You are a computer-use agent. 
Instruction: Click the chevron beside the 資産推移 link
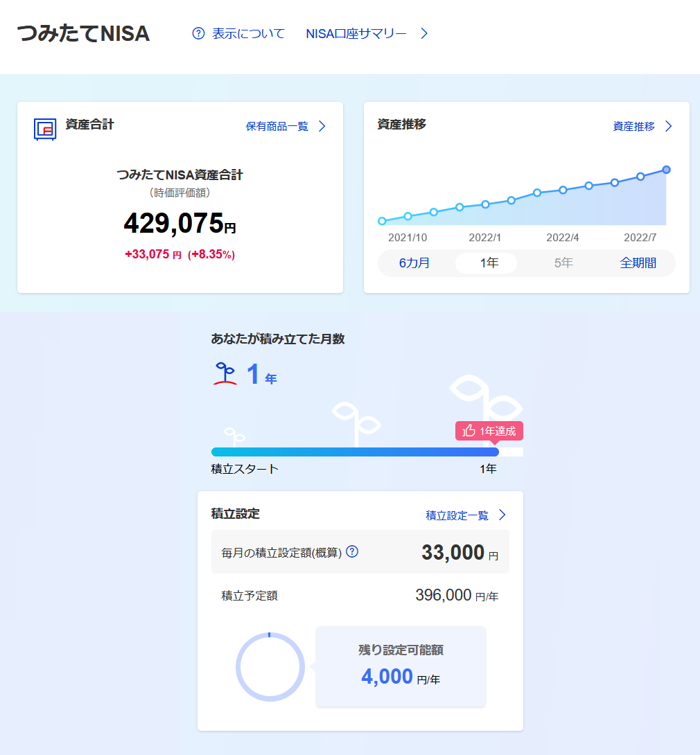(x=669, y=126)
